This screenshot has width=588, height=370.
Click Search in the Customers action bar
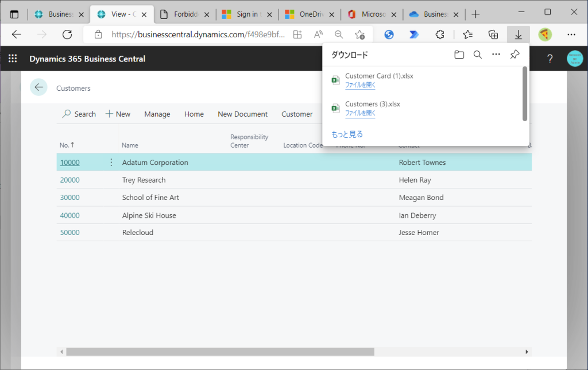pyautogui.click(x=79, y=114)
